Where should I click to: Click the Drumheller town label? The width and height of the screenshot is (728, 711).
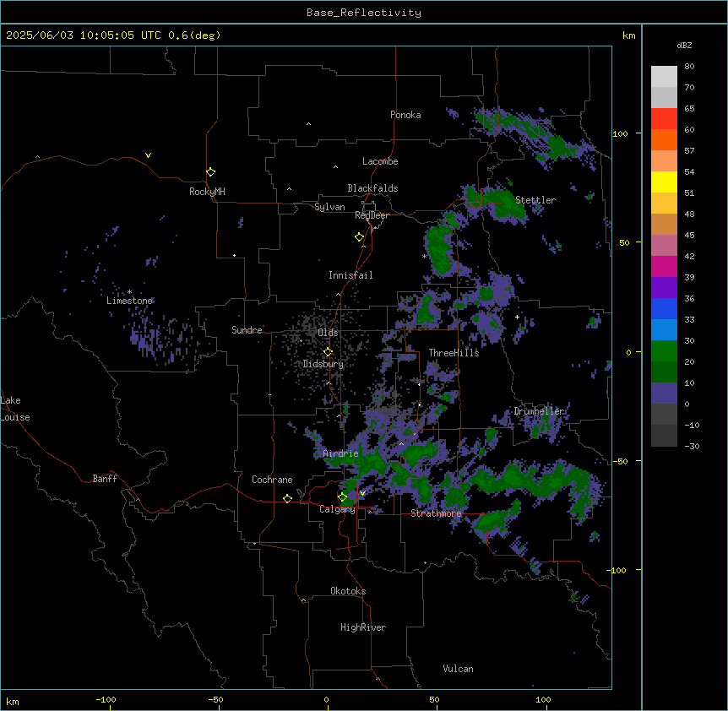(x=539, y=411)
